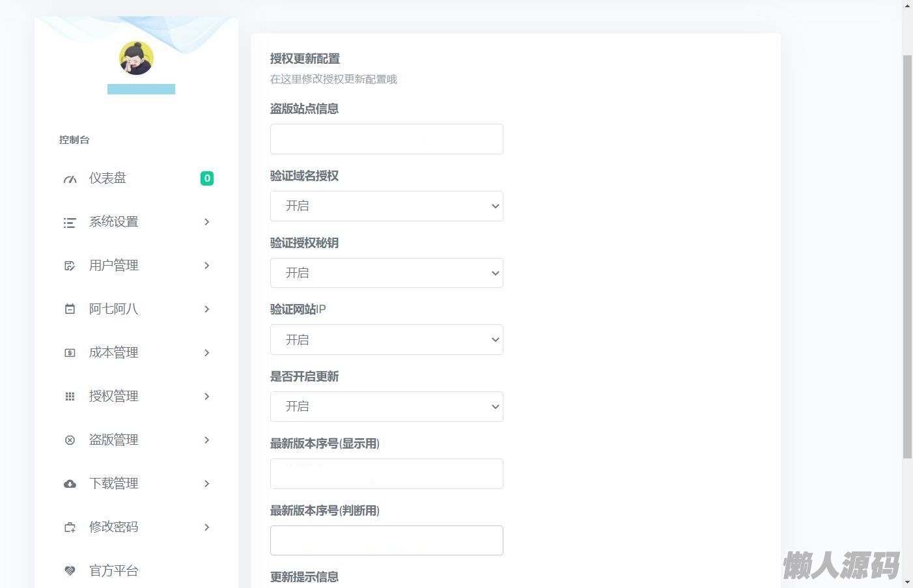Open the 验证授权秘钥 dropdown

[386, 273]
